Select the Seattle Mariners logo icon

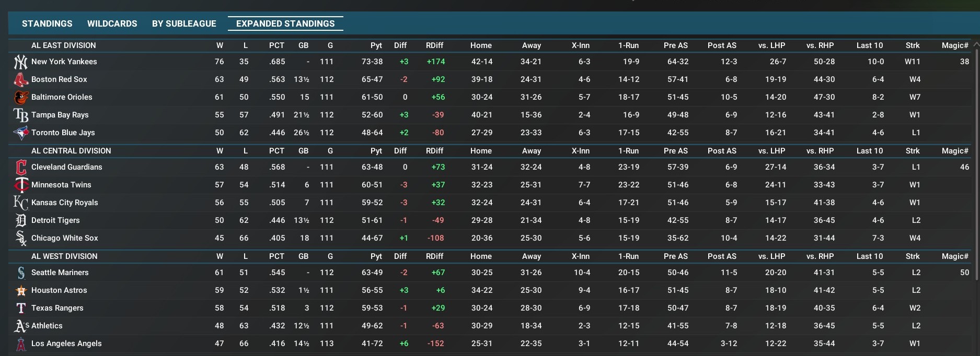20,273
